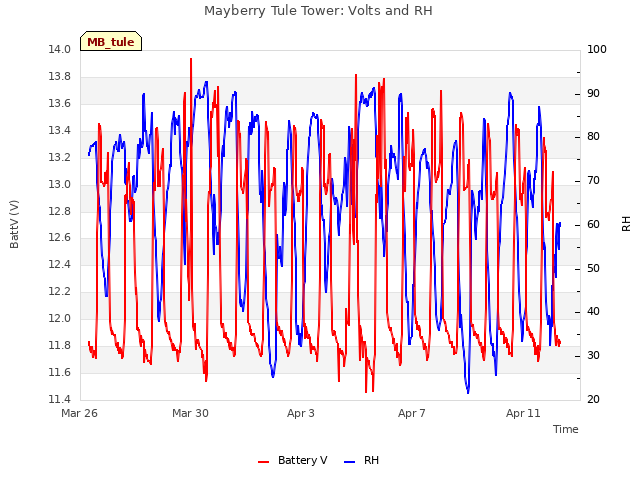Click the 20 RH axis value
Viewport: 640px width, 480px height.
tap(593, 399)
